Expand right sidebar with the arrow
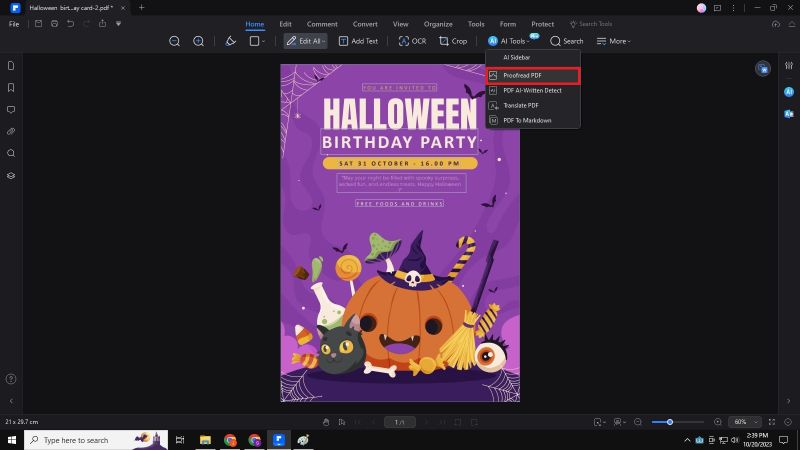 (x=788, y=401)
